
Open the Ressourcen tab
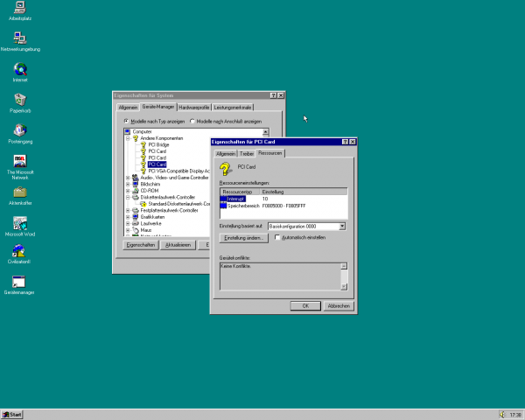click(269, 153)
